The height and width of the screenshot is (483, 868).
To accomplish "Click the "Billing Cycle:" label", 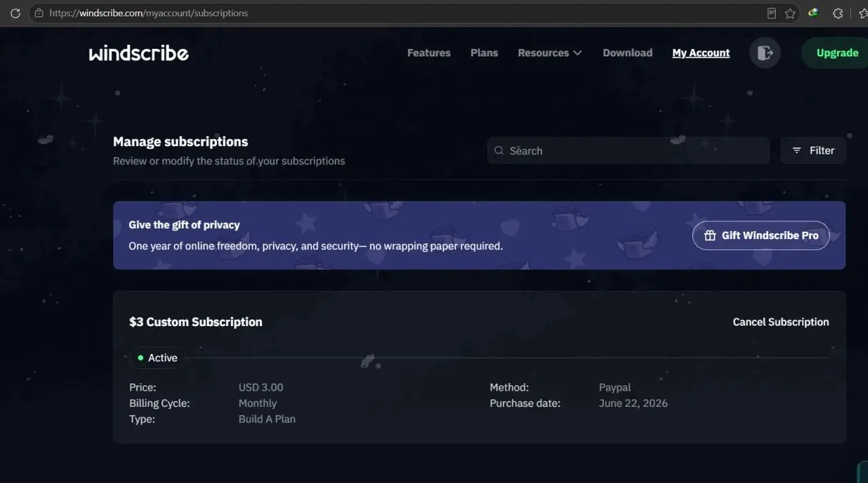I will [x=159, y=403].
